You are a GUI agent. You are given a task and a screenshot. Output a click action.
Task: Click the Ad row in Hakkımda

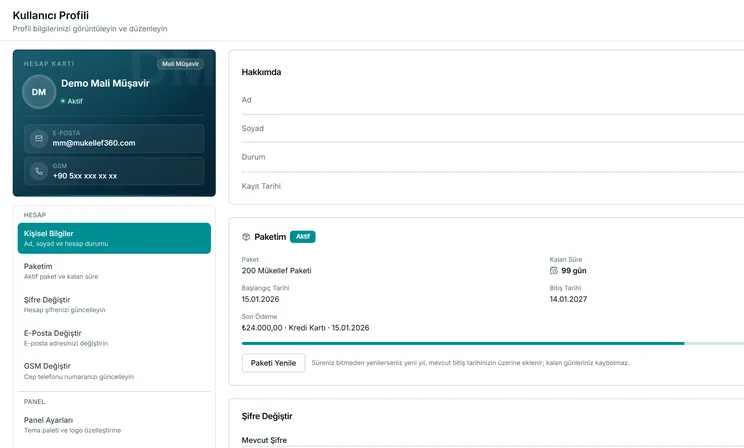point(493,100)
